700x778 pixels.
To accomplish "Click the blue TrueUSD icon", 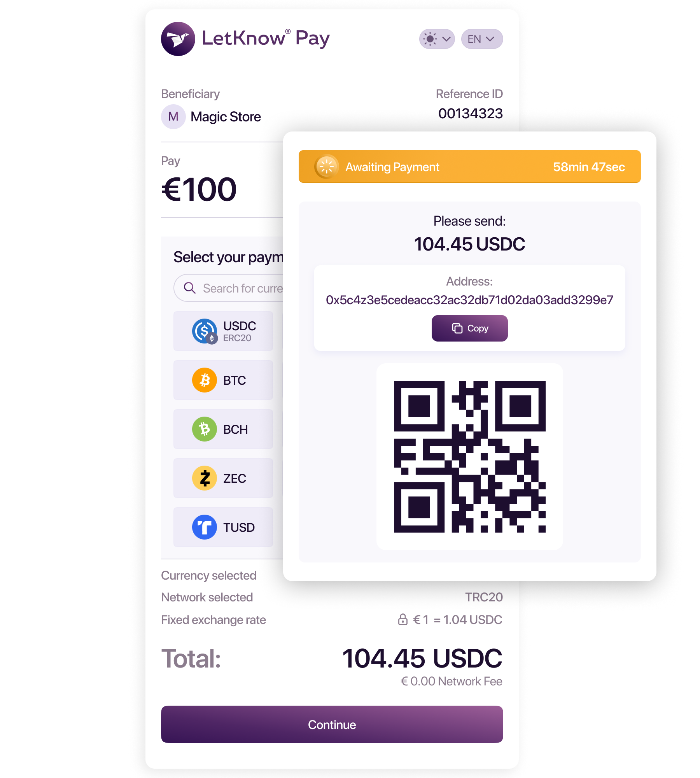I will pos(205,527).
